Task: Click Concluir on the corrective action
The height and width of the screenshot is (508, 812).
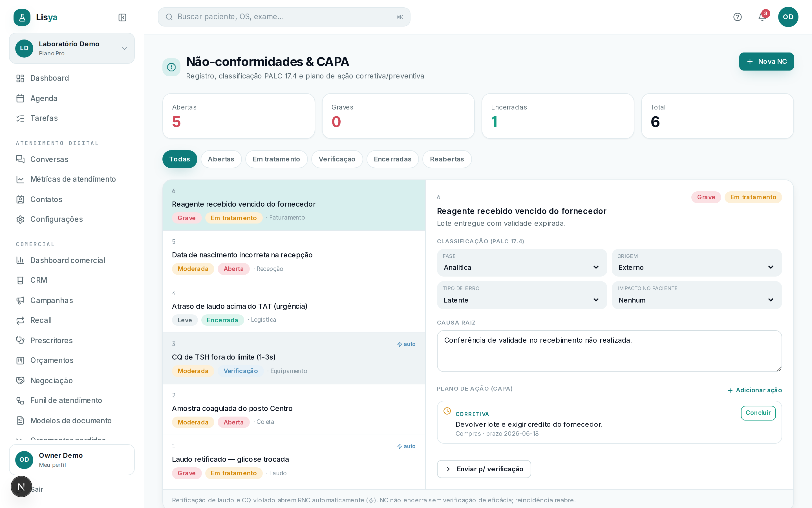Action: (758, 413)
